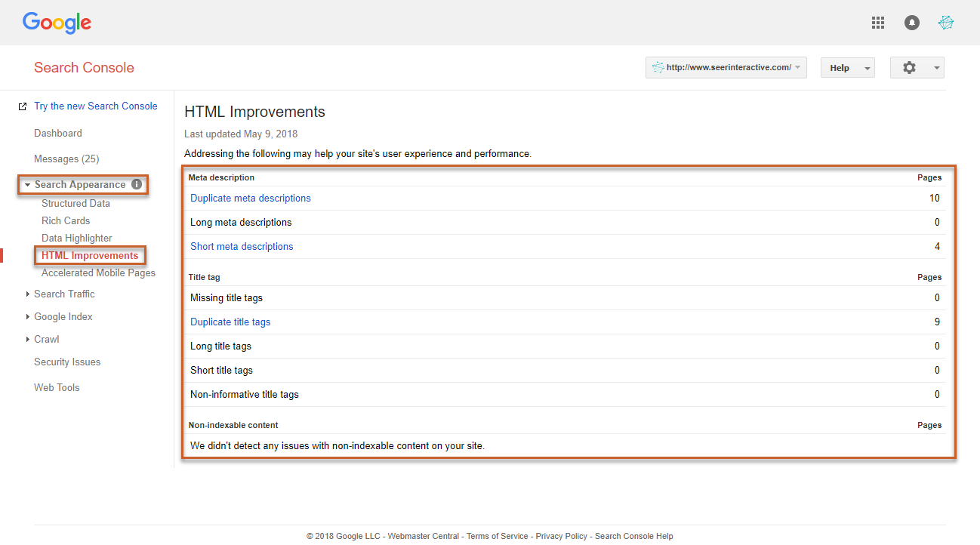The width and height of the screenshot is (980, 545).
Task: Click the Duplicate title tags link
Action: coord(230,322)
